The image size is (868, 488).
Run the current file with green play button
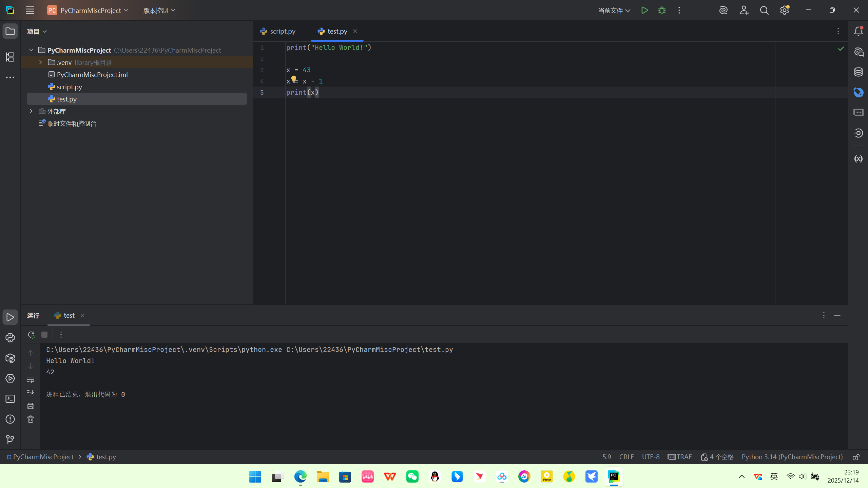pos(644,10)
